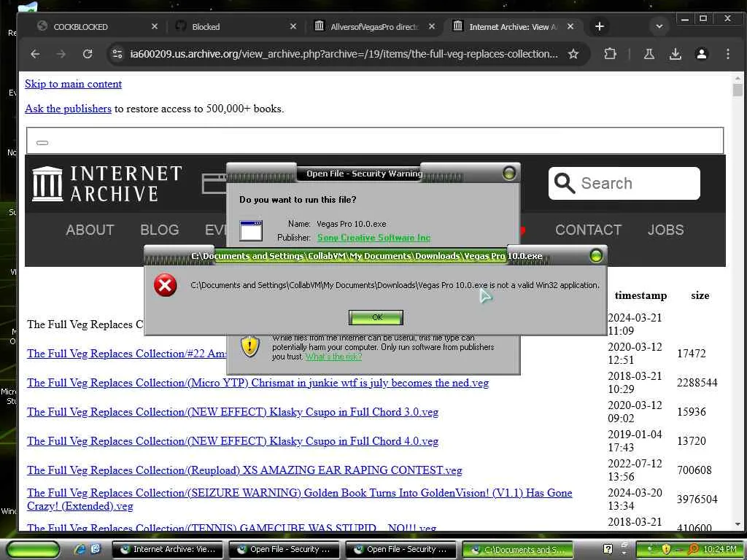Viewport: 747px width, 560px height.
Task: Click the page scrollbar down arrow
Action: tap(738, 524)
